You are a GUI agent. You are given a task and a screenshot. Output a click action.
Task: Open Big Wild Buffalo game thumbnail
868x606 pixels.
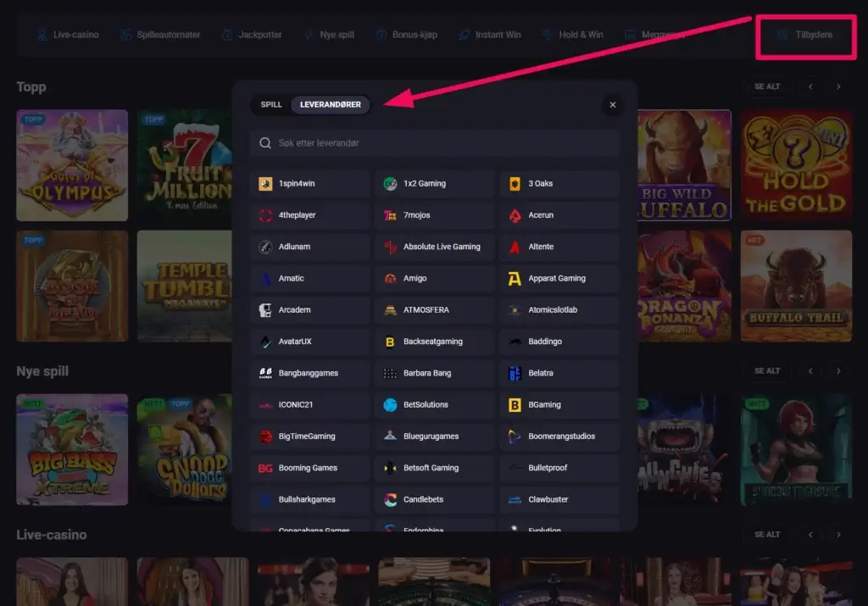[x=684, y=165]
